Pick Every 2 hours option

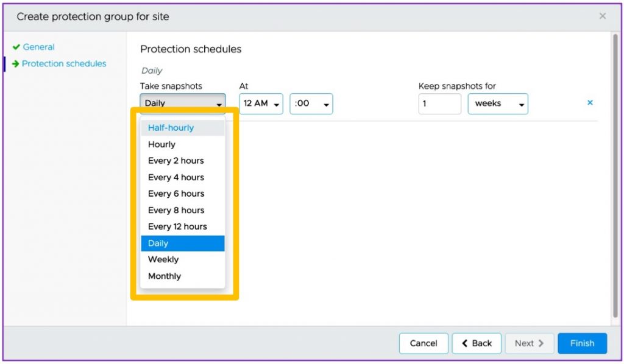(x=176, y=161)
